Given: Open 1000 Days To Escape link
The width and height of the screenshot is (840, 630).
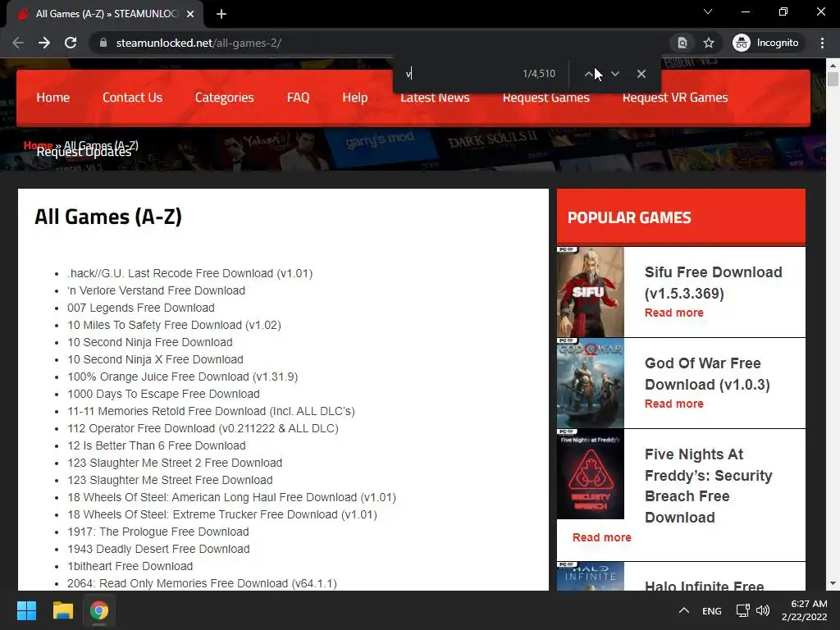Looking at the screenshot, I should 163,394.
